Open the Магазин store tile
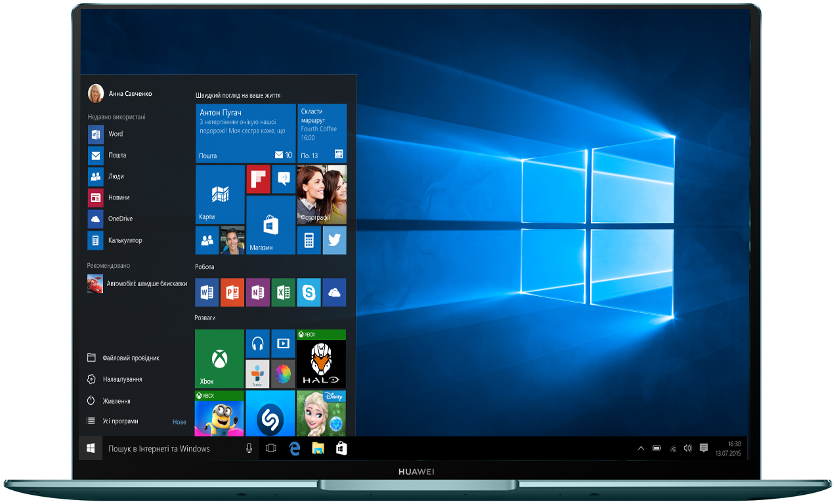 (270, 224)
